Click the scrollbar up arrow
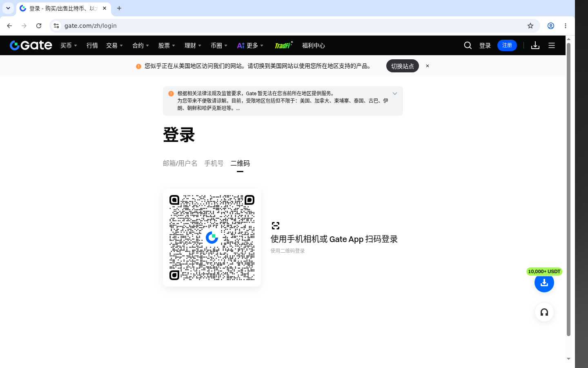The width and height of the screenshot is (588, 368). pos(568,38)
